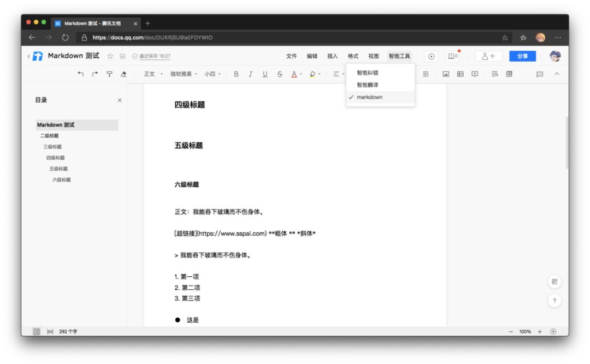
Task: Click the blue 分享 button
Action: [x=522, y=56]
